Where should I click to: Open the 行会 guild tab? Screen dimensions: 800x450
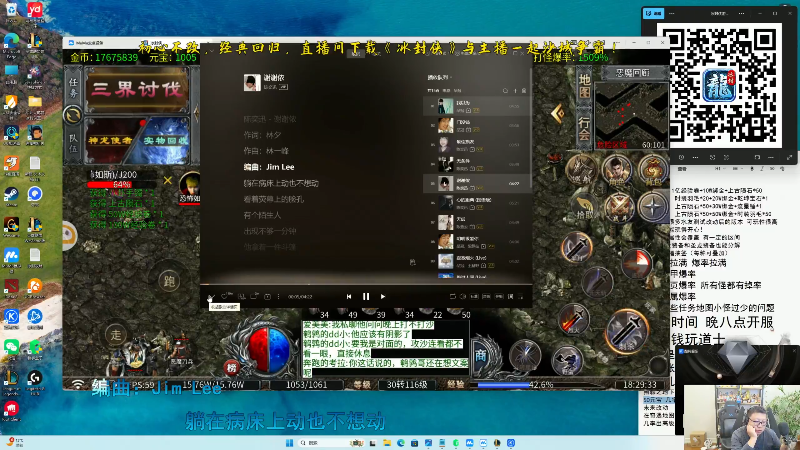point(584,129)
